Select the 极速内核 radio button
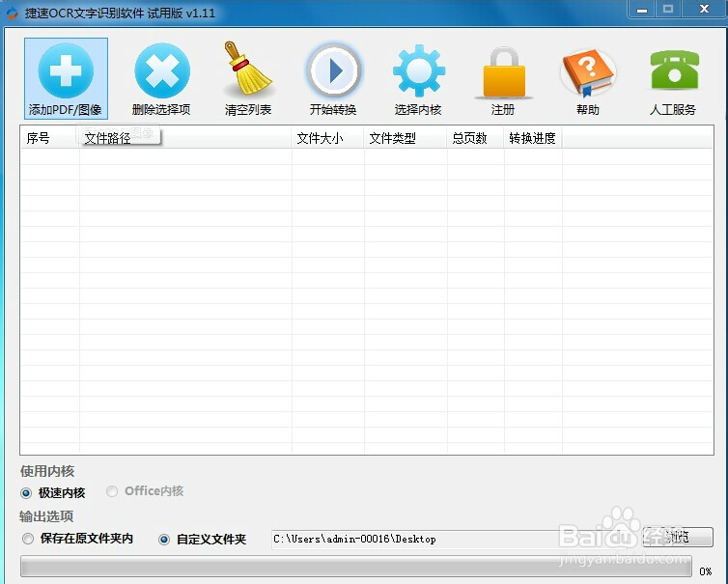Screen dimensions: 728x584 point(26,493)
